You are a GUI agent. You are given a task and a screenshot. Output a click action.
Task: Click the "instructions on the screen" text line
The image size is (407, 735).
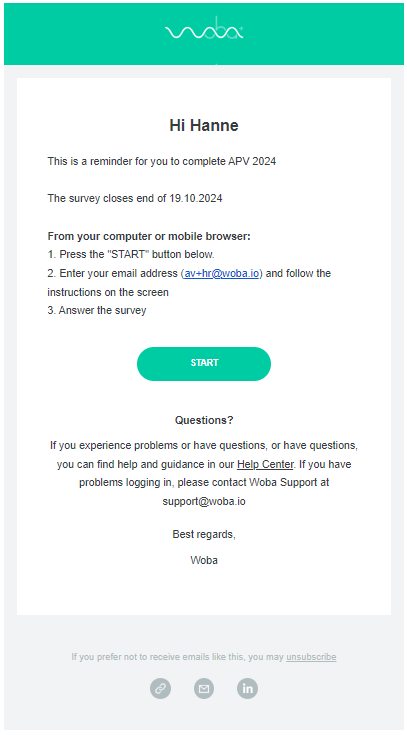pos(108,292)
